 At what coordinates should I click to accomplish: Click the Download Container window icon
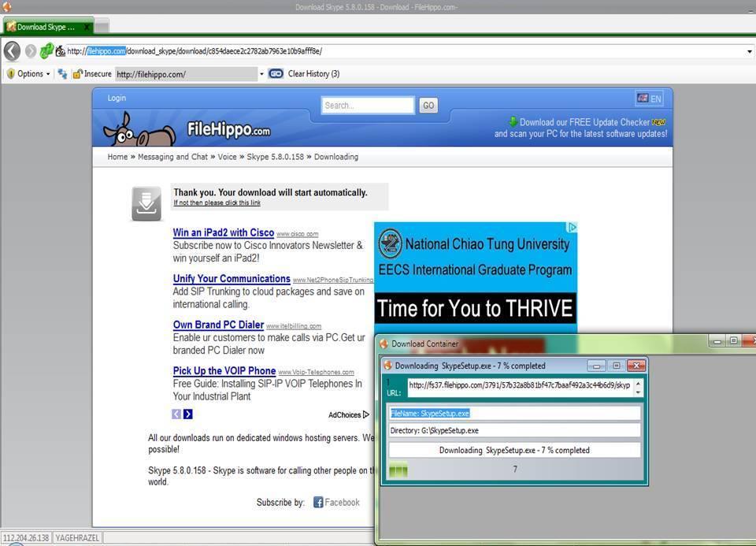384,344
